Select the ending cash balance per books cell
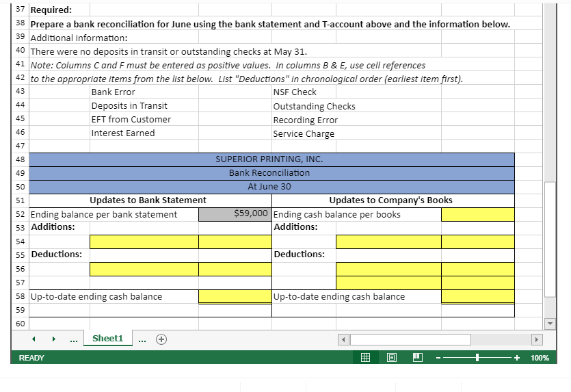This screenshot has height=392, width=571. [478, 214]
